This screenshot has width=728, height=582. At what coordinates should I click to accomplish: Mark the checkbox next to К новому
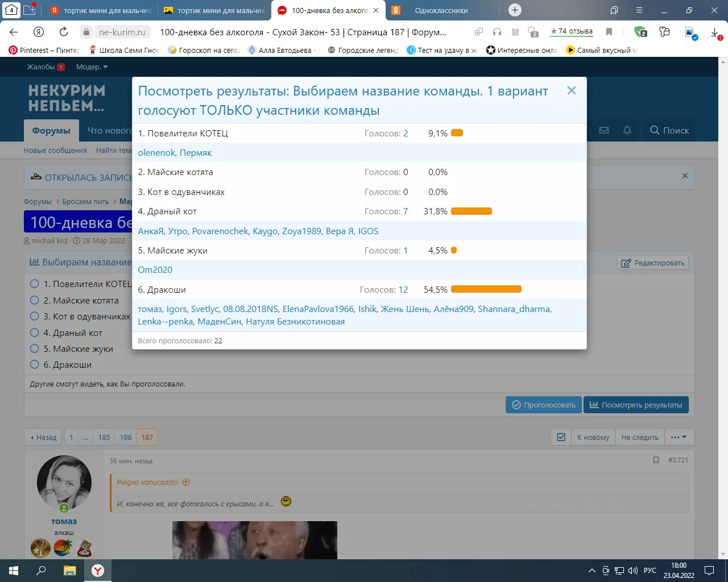pos(561,437)
